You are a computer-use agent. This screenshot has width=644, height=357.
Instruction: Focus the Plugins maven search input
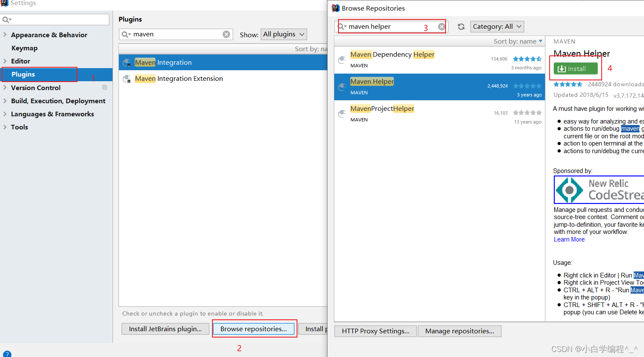177,34
